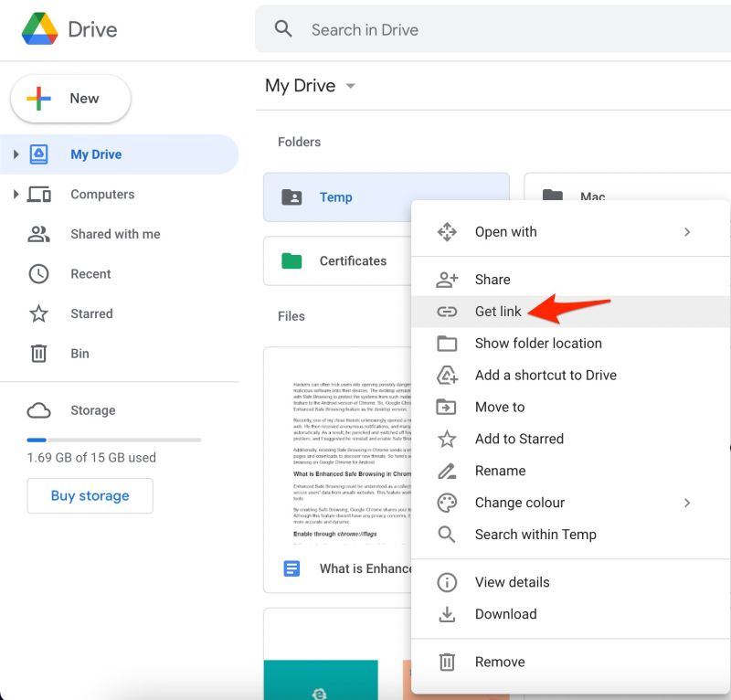Viewport: 731px width, 700px height.
Task: Click the New button
Action: pyautogui.click(x=70, y=97)
